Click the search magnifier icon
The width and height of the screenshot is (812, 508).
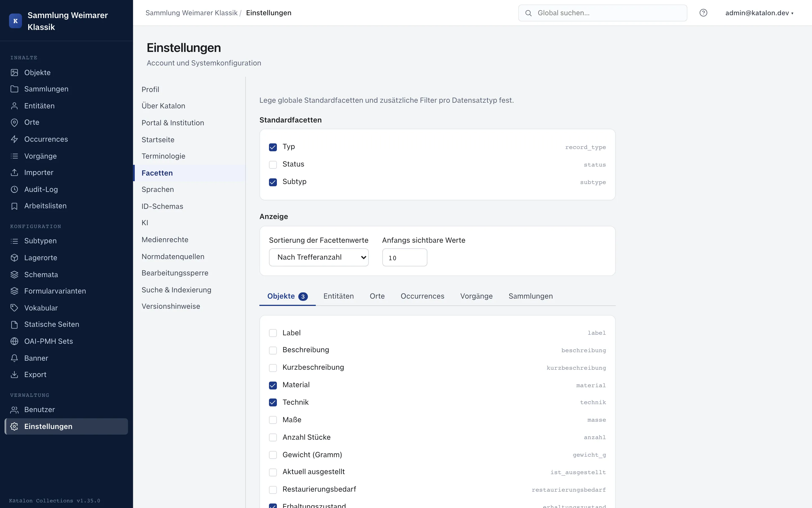point(528,13)
